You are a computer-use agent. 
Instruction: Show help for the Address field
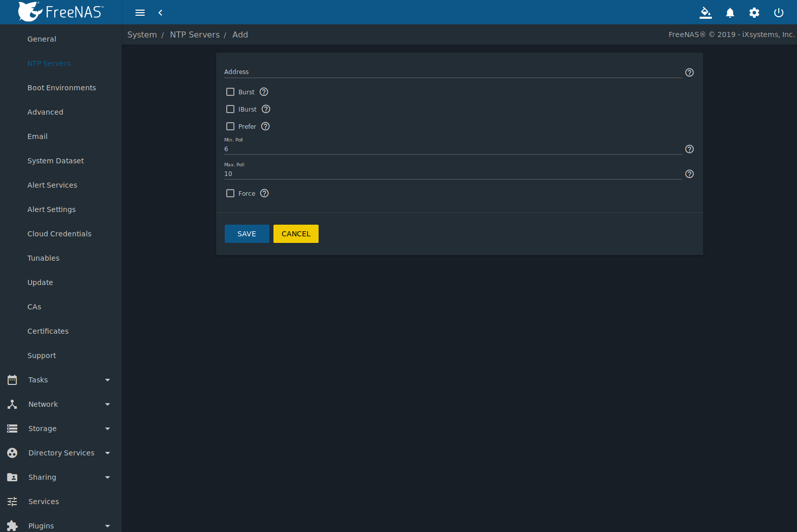pos(689,73)
